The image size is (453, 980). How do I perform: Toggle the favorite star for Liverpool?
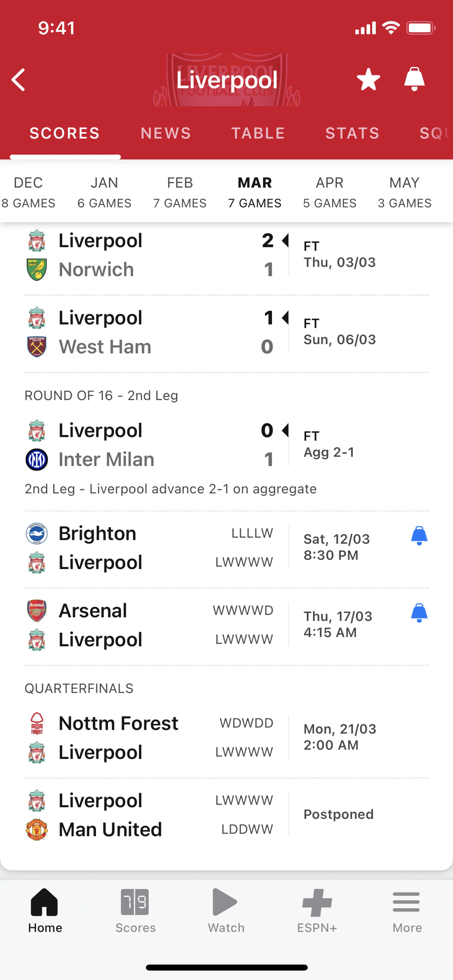point(368,79)
